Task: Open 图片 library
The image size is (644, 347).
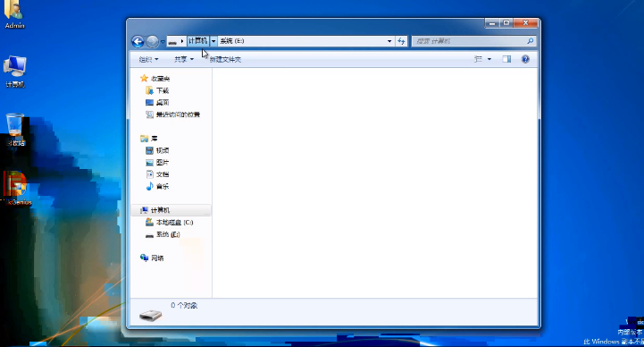Action: 163,163
